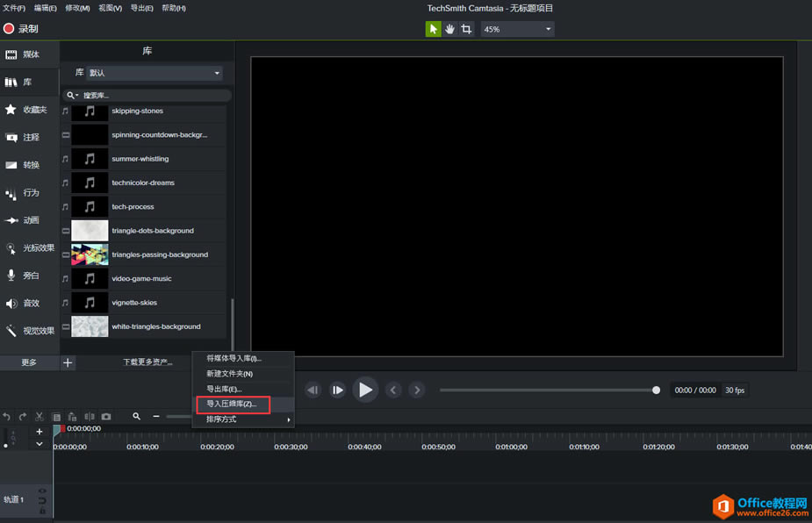
Task: Click the timeline zoom out minus button
Action: pos(156,416)
